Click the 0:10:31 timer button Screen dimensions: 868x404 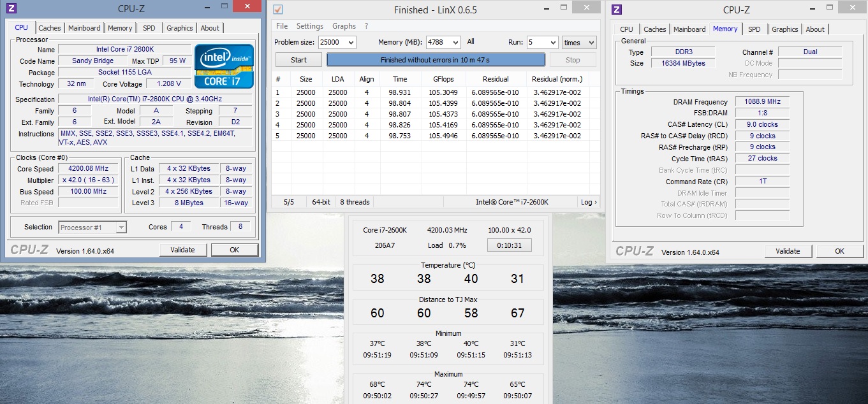(509, 245)
